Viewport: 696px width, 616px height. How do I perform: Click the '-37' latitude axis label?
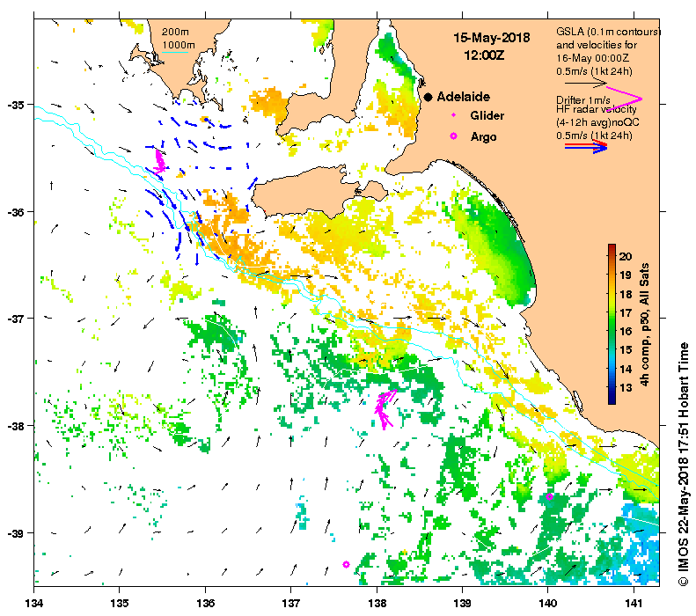tap(16, 319)
